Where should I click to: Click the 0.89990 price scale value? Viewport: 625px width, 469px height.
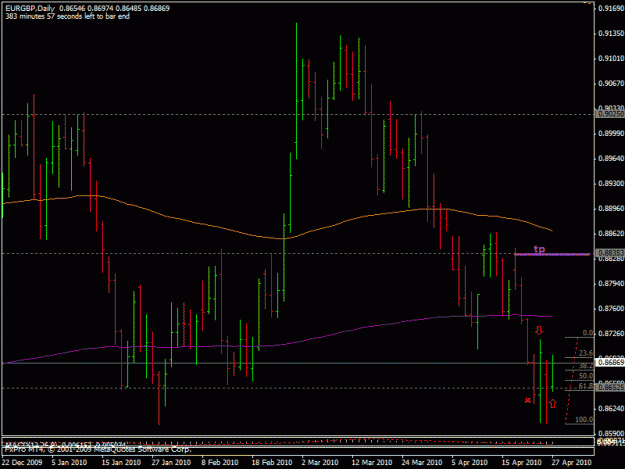click(611, 133)
